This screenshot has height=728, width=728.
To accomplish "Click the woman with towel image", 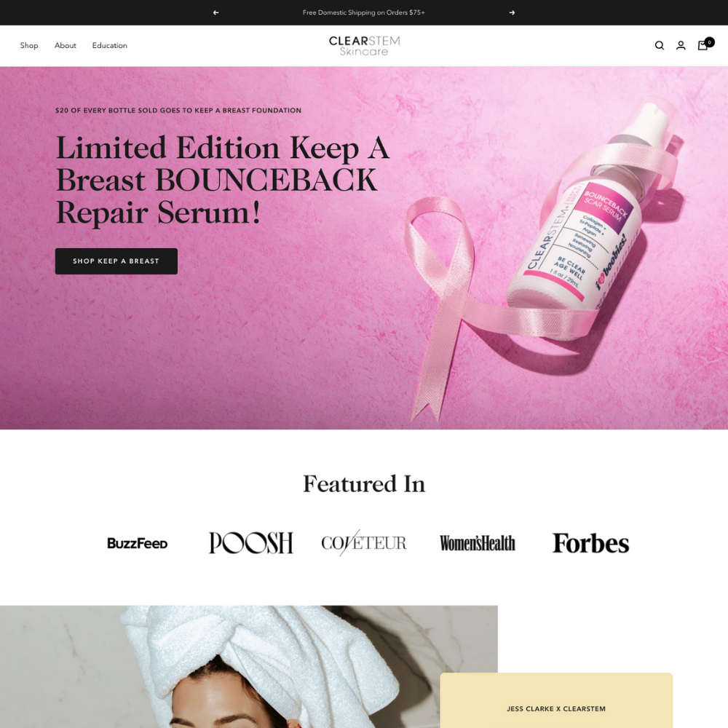I will (x=249, y=667).
